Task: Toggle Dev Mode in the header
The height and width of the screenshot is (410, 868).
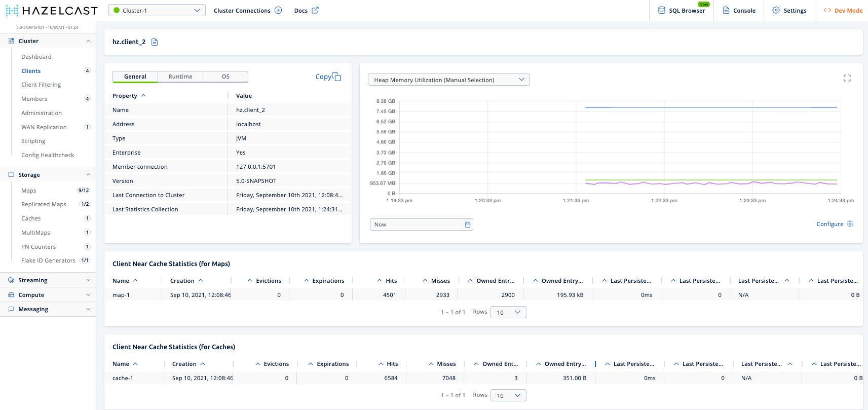Action: click(x=843, y=11)
